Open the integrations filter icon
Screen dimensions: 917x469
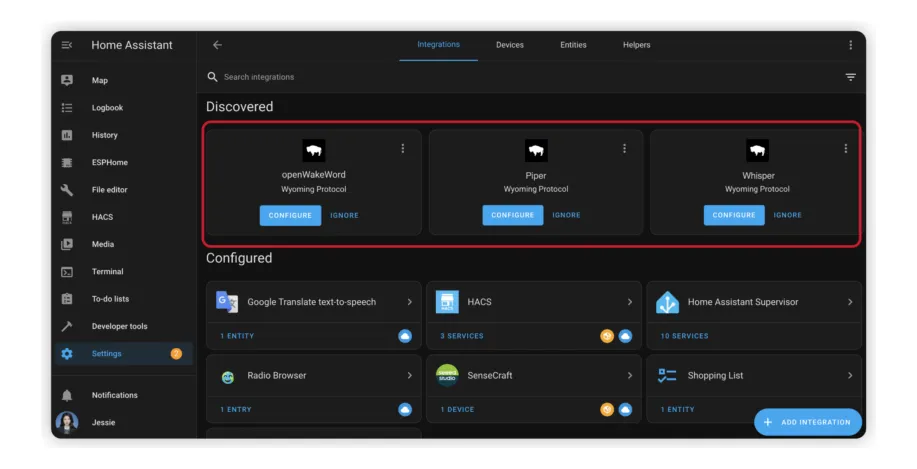850,77
